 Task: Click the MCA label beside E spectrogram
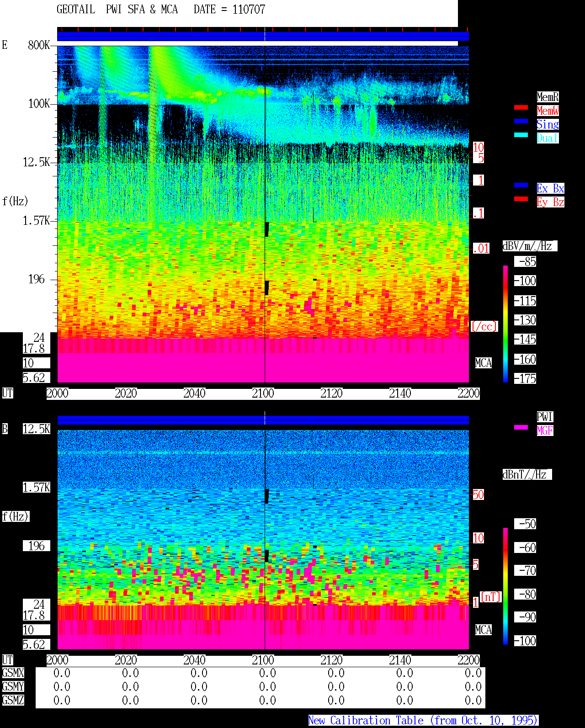483,363
